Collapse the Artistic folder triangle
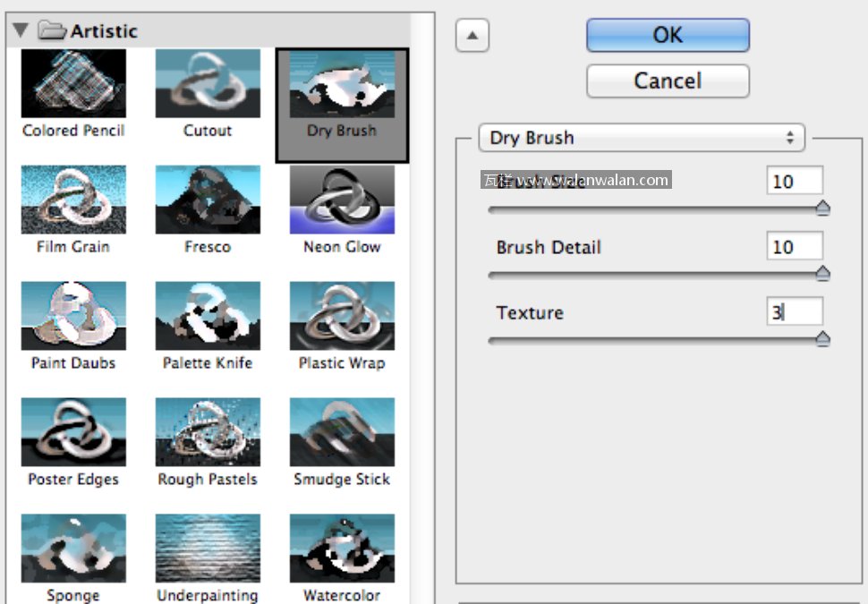868x604 pixels. (21, 31)
